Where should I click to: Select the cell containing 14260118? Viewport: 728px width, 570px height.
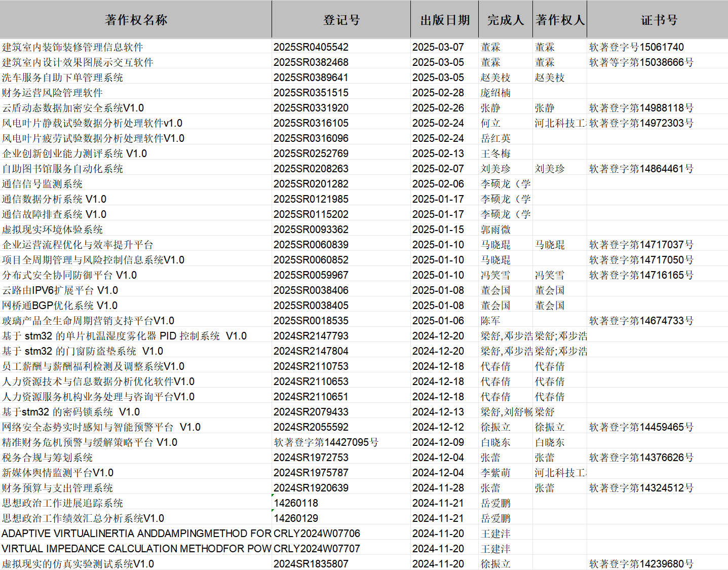[296, 503]
